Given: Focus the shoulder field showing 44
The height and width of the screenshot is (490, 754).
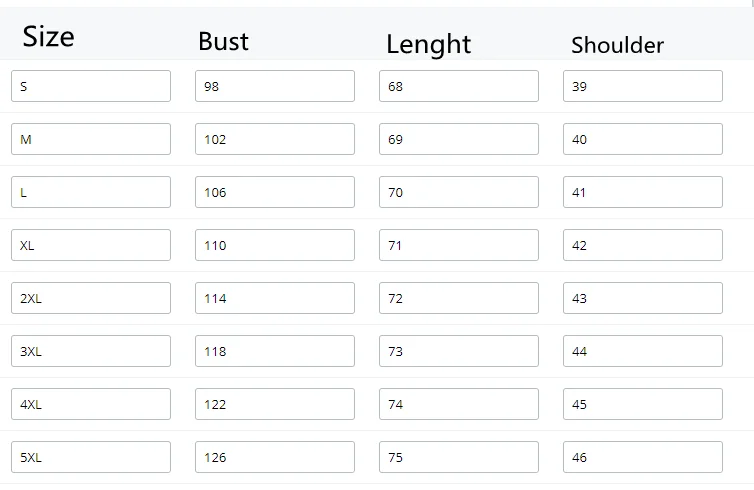Looking at the screenshot, I should [643, 351].
